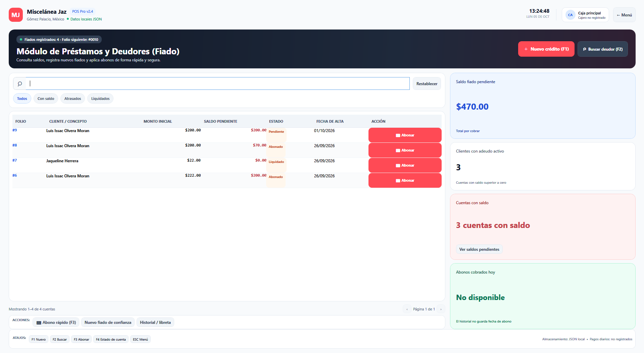644x353 pixels.
Task: Create Nuevo crédito (F1)
Action: point(546,49)
